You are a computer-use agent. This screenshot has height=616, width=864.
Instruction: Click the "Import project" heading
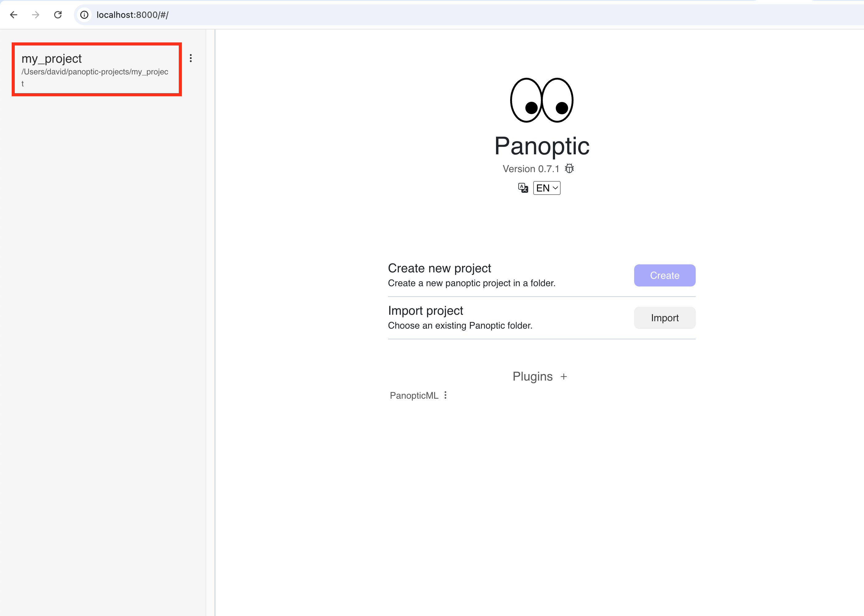425,311
